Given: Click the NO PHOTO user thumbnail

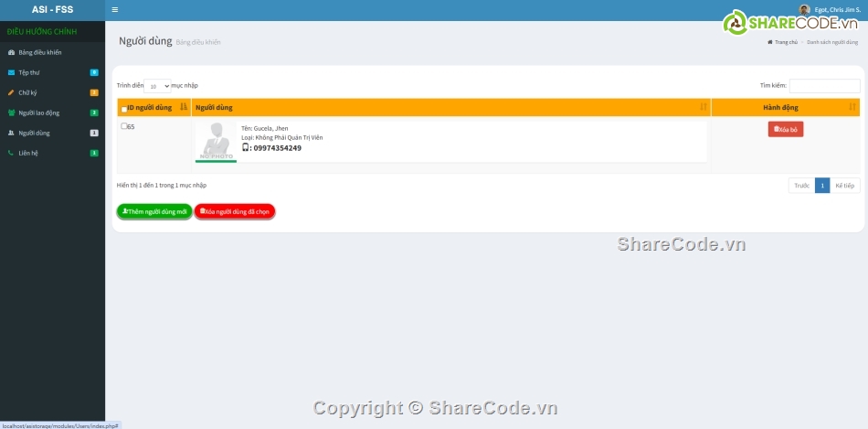Looking at the screenshot, I should click(x=216, y=142).
